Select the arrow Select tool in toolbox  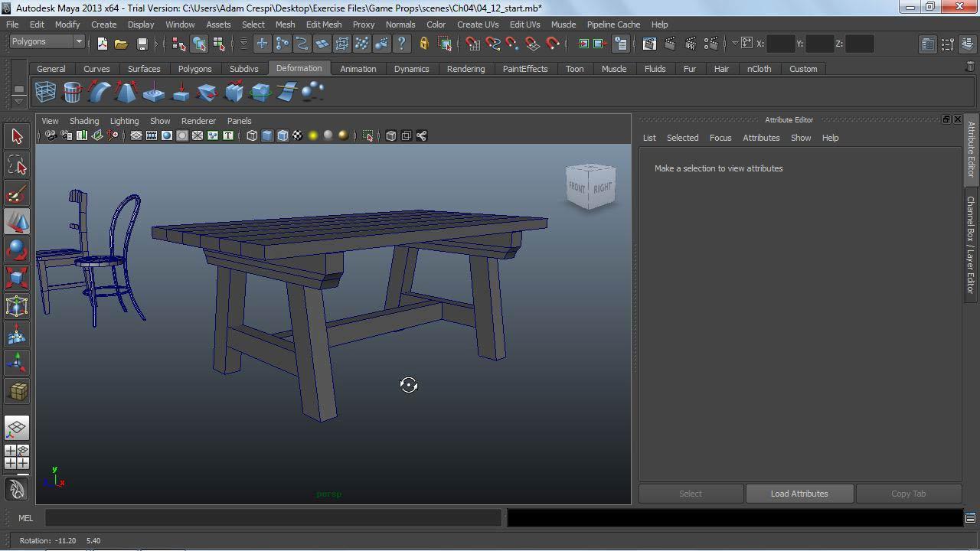pyautogui.click(x=17, y=136)
